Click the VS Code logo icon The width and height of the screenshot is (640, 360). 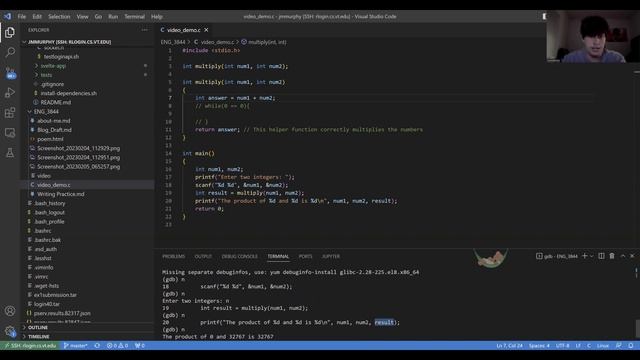coord(7,16)
